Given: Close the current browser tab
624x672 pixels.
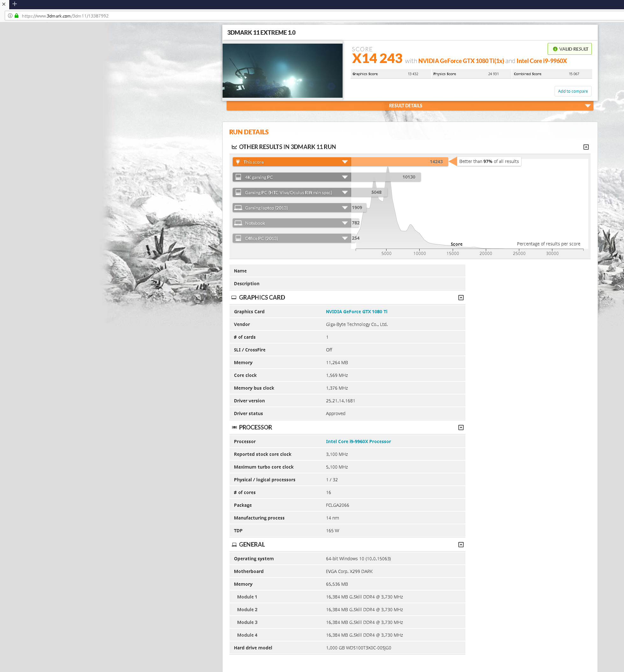Looking at the screenshot, I should pos(4,4).
